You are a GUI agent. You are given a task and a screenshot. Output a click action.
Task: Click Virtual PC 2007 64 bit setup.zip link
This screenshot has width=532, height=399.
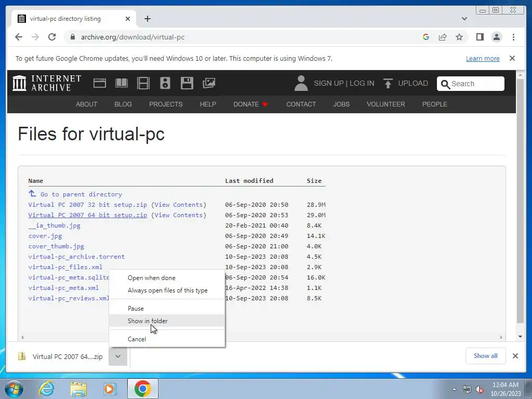[x=87, y=215]
